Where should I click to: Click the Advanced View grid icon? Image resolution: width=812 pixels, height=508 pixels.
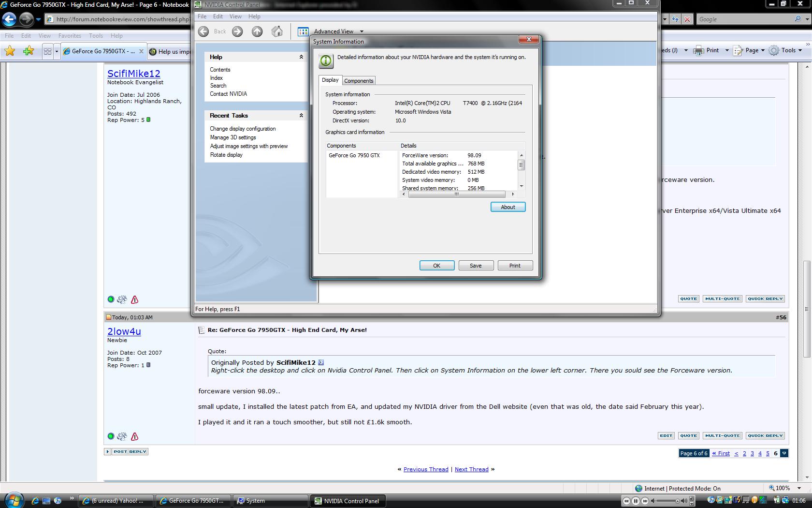(x=303, y=31)
